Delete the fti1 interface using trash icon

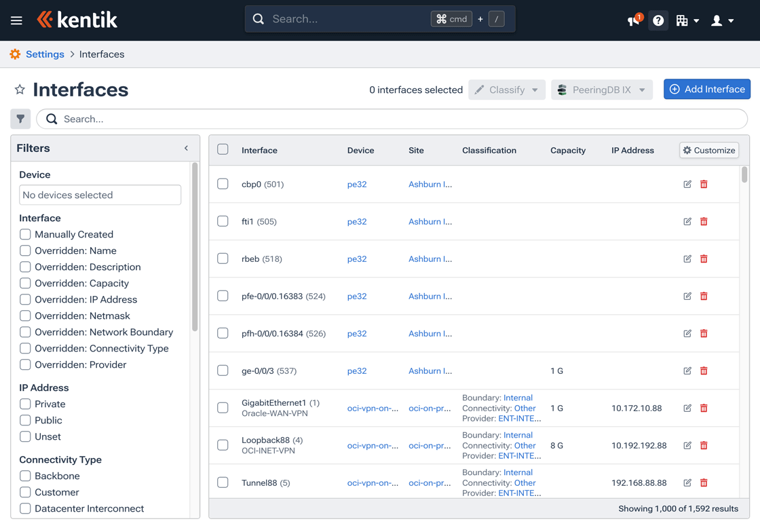tap(704, 221)
